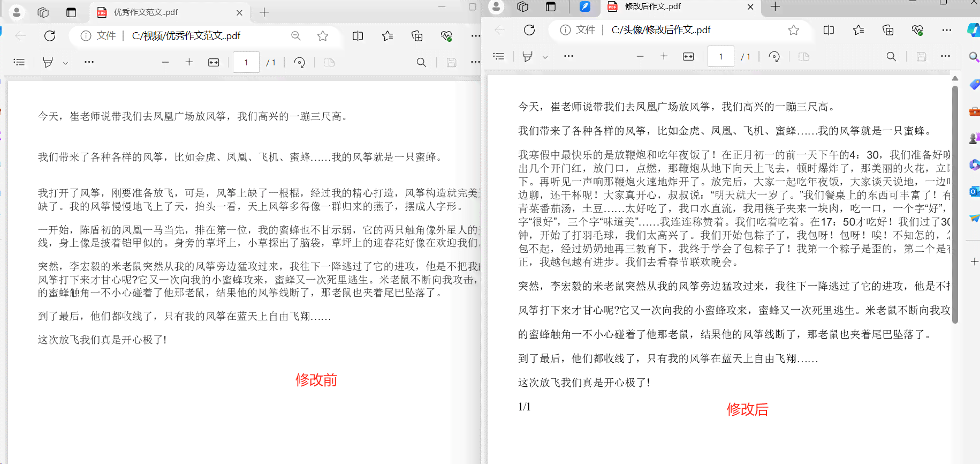
Task: Open workspaces icon in left browser window
Action: (x=43, y=12)
